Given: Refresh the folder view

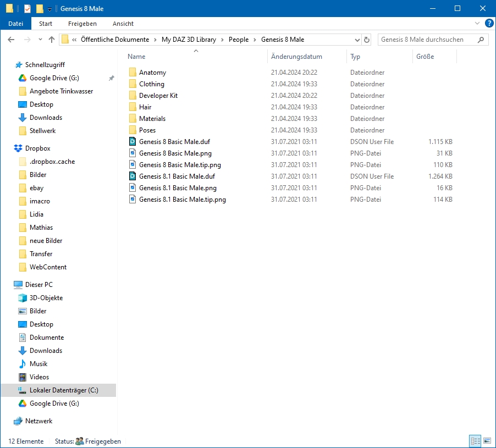Looking at the screenshot, I should (x=367, y=40).
